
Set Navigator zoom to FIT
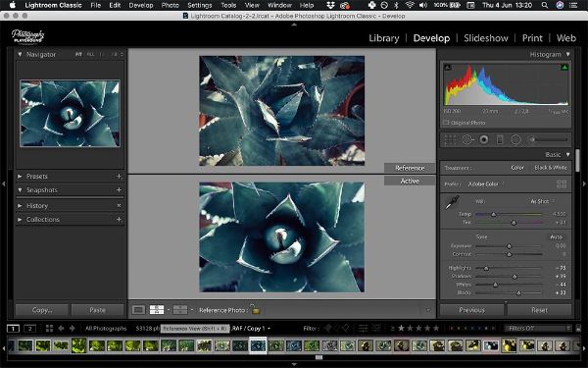(78, 54)
